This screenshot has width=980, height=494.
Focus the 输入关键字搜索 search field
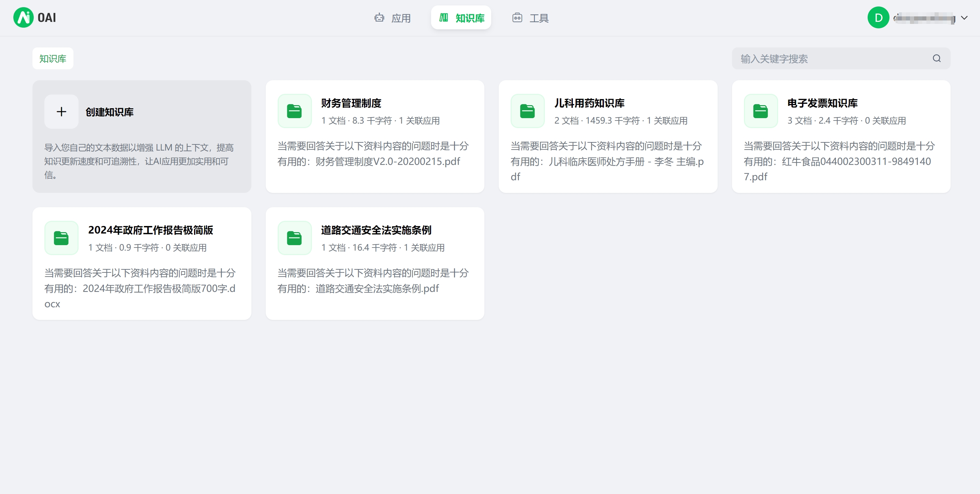point(841,59)
